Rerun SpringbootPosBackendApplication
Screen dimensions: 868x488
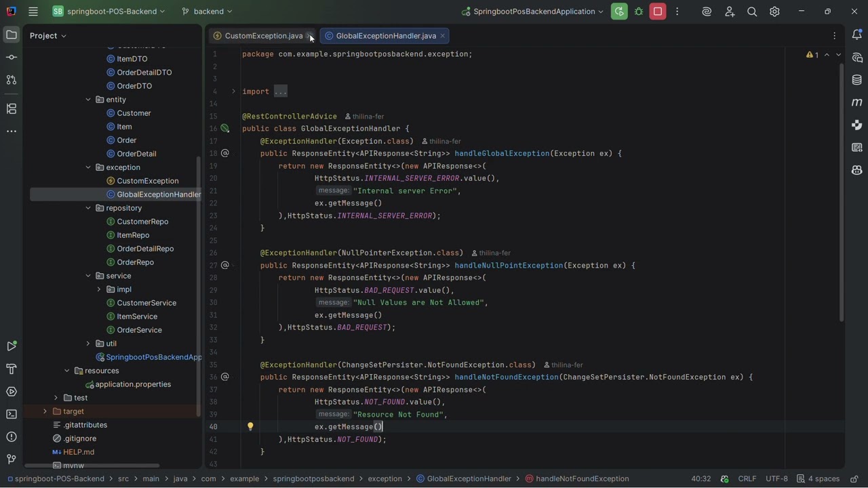click(619, 12)
